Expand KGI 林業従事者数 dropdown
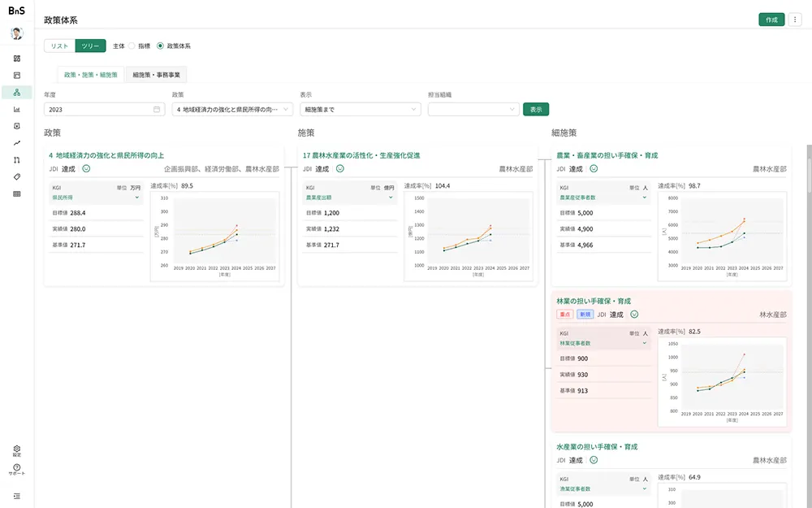Image resolution: width=812 pixels, height=508 pixels. tap(645, 343)
